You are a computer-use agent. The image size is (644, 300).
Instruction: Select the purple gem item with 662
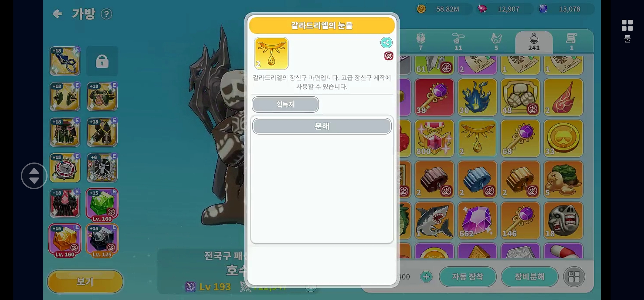(x=477, y=221)
